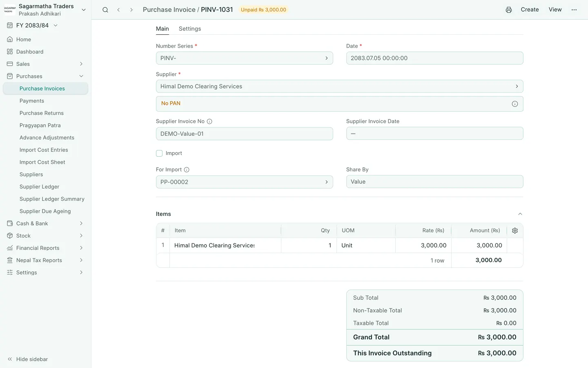
Task: Click the Date field
Action: point(434,58)
